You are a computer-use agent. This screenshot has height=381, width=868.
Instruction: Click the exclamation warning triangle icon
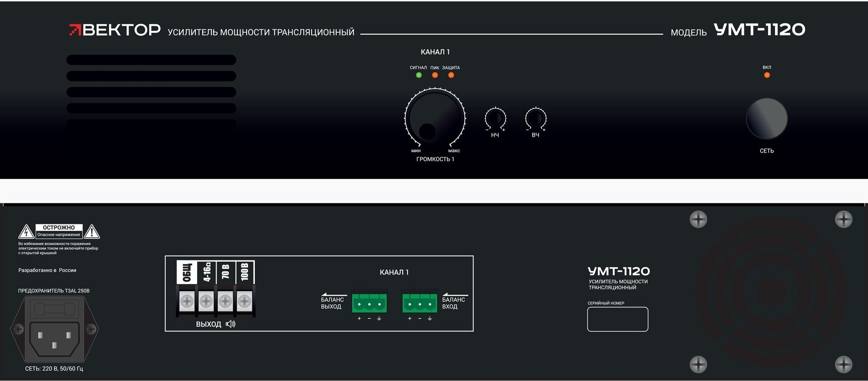[92, 232]
